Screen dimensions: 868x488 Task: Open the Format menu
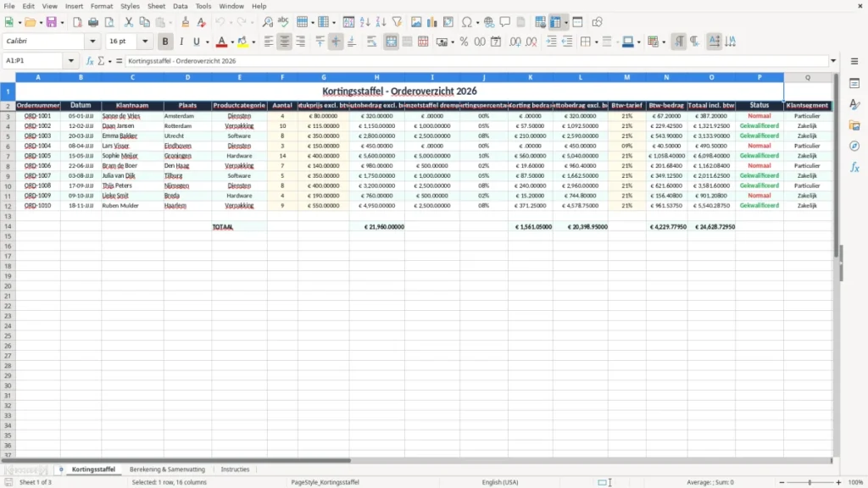click(102, 6)
